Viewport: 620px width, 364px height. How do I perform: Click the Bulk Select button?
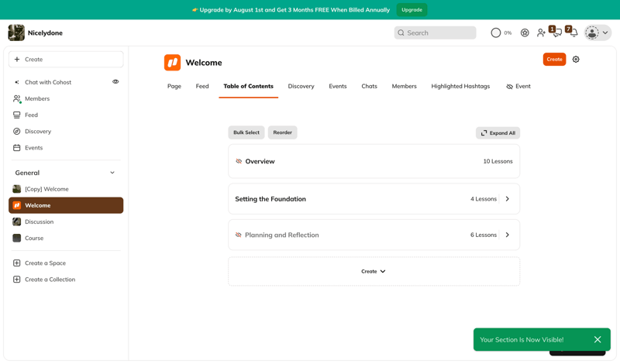pos(246,132)
